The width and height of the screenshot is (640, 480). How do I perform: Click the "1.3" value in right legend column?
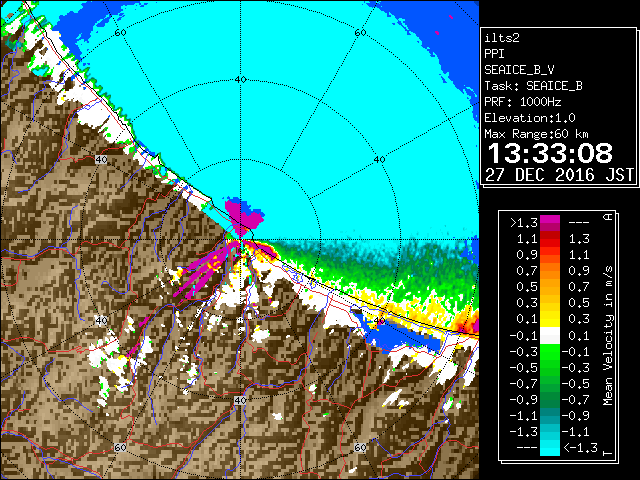[579, 239]
